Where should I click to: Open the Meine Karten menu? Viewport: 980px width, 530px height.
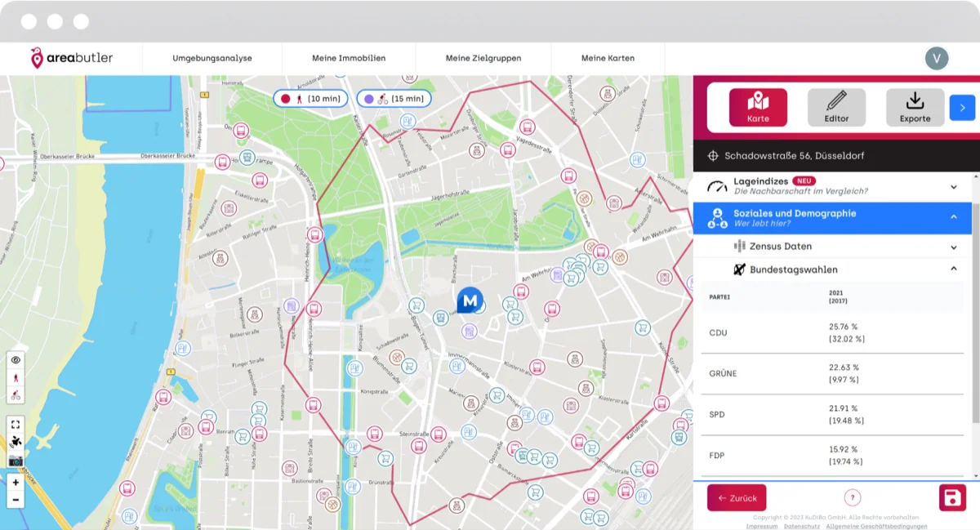608,58
